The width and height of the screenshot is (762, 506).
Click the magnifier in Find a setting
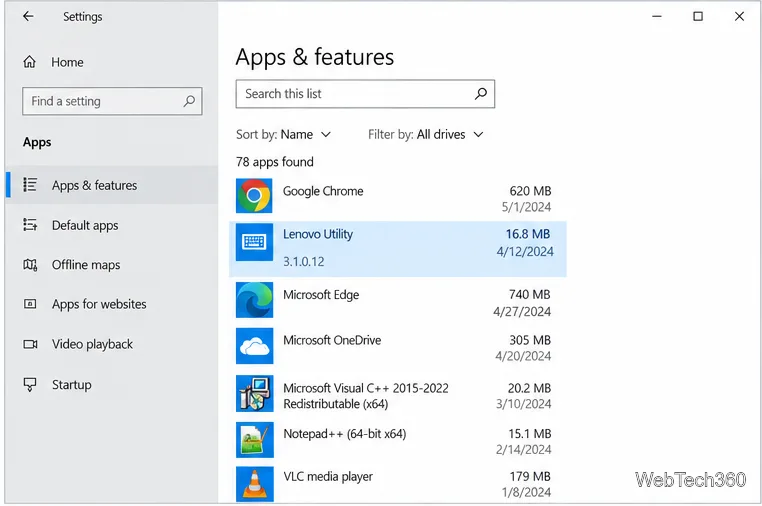tap(189, 101)
